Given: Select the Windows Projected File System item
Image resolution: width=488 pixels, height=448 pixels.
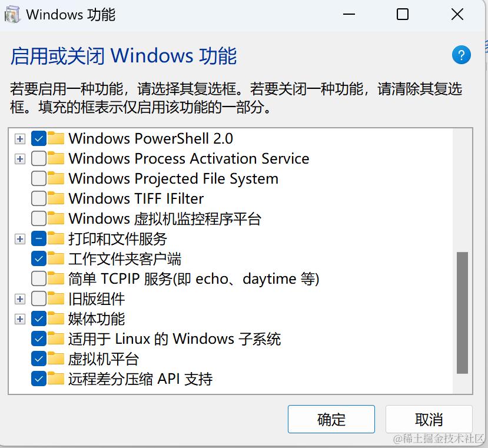Looking at the screenshot, I should [x=173, y=179].
